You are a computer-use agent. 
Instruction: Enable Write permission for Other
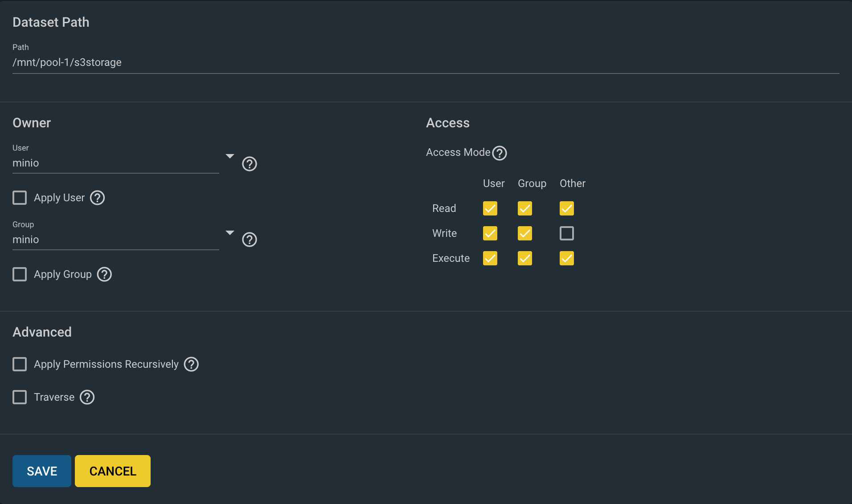pyautogui.click(x=567, y=233)
